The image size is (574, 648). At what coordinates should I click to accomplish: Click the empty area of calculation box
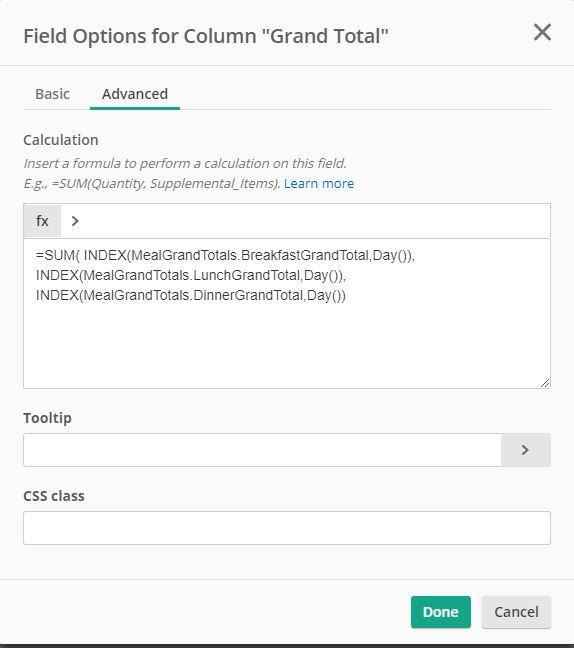pyautogui.click(x=287, y=345)
